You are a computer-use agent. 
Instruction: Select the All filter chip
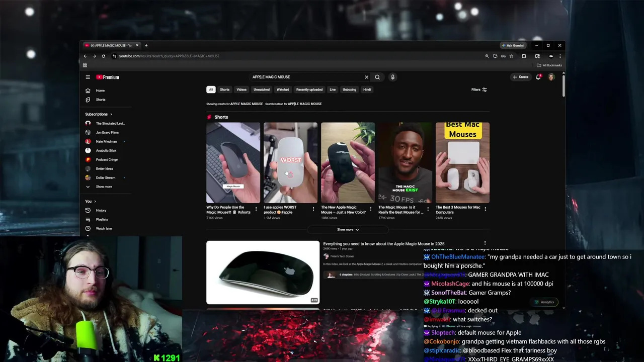pyautogui.click(x=211, y=89)
